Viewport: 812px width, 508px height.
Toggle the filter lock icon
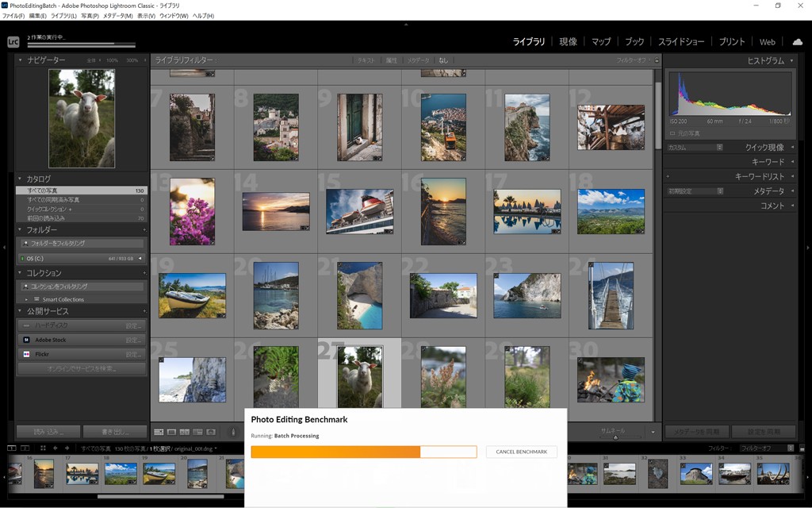[x=657, y=60]
